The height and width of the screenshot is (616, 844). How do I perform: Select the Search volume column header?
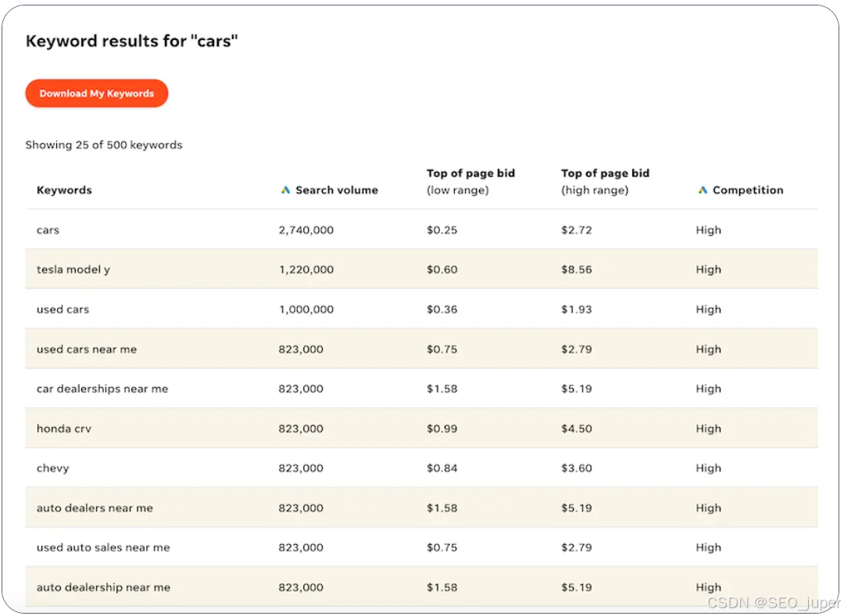point(336,190)
